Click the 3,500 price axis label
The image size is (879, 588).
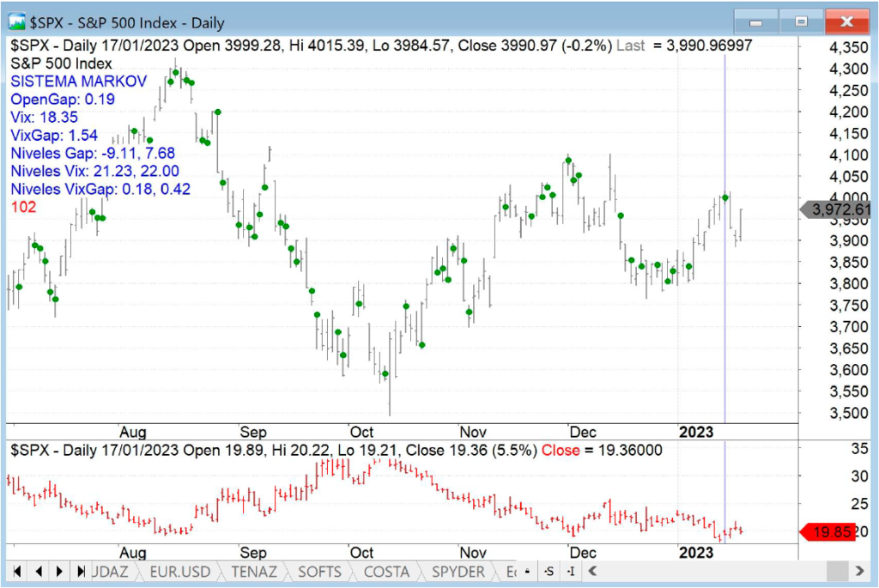pyautogui.click(x=849, y=413)
